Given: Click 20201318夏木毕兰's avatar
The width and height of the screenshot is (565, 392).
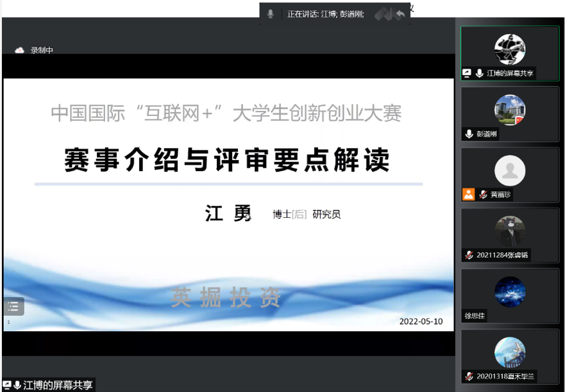Looking at the screenshot, I should click(510, 352).
